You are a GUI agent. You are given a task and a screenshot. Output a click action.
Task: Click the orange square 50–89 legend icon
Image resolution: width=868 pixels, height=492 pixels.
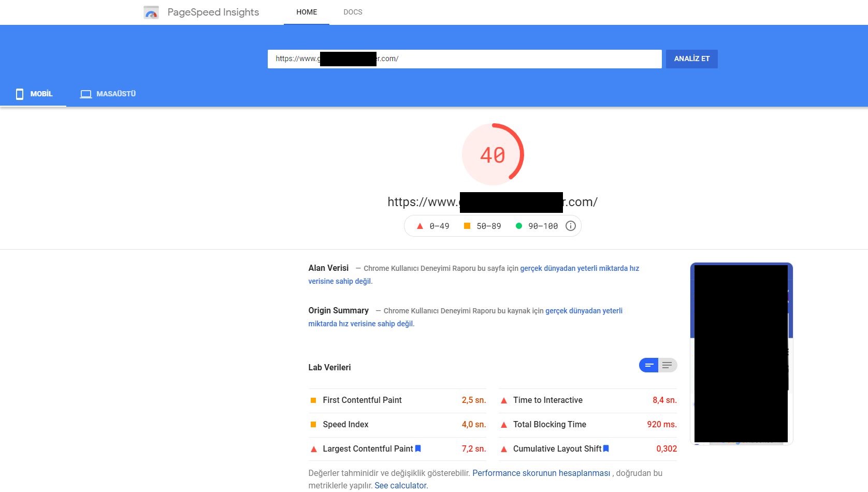467,226
